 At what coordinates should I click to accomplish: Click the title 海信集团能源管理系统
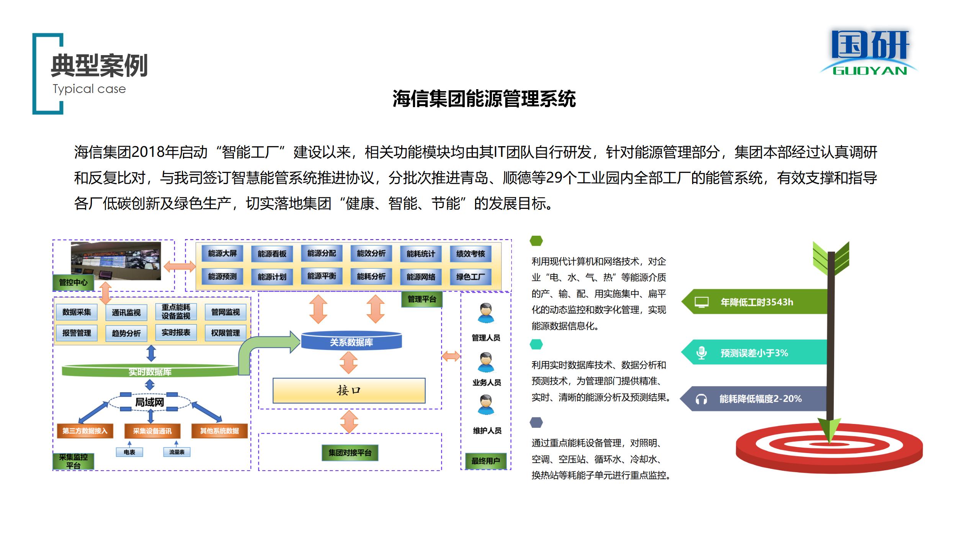click(484, 99)
